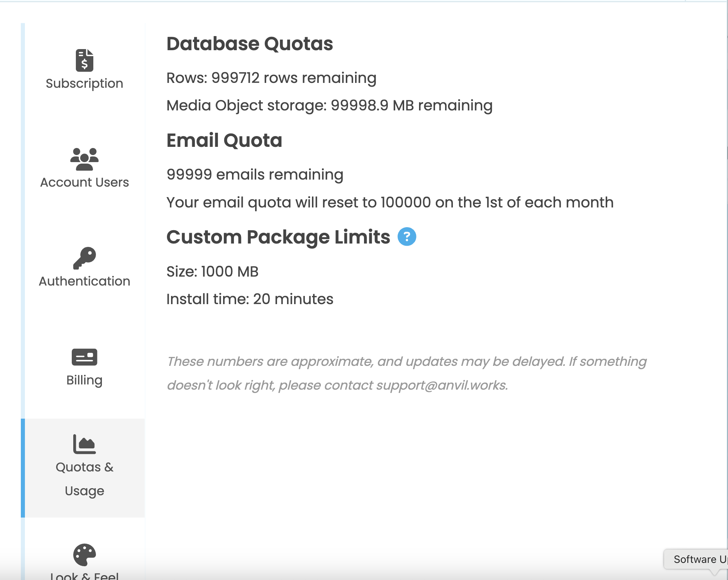Open the Custom Package Limits help icon
Viewport: 728px width, 580px height.
tap(407, 236)
